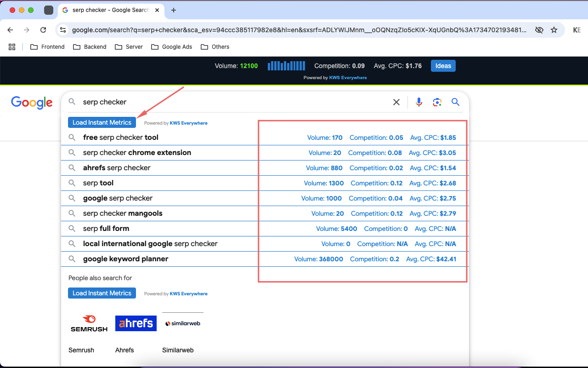The width and height of the screenshot is (588, 368).
Task: Click magnifier icon beside 'google keyword planner'
Action: pos(72,259)
